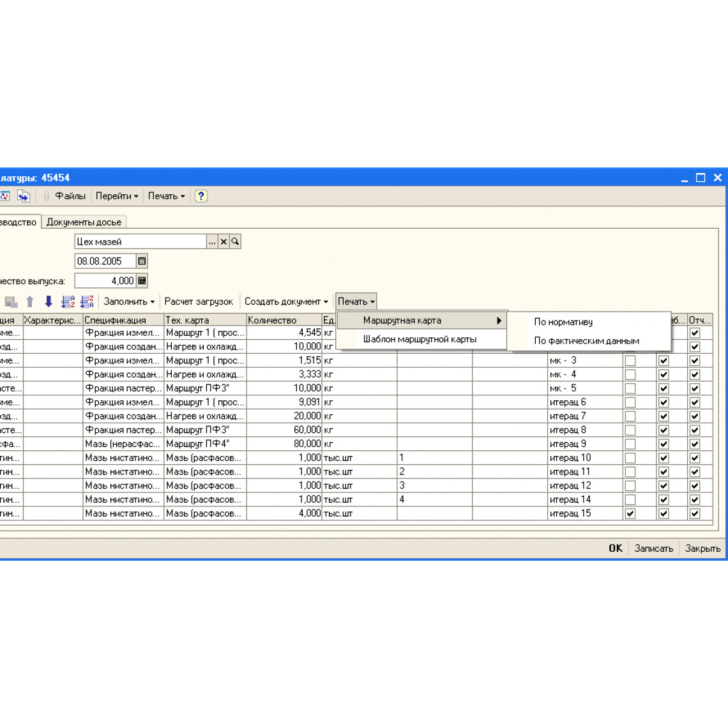Clear the Цех мазей field with X icon
The image size is (728, 728).
224,241
